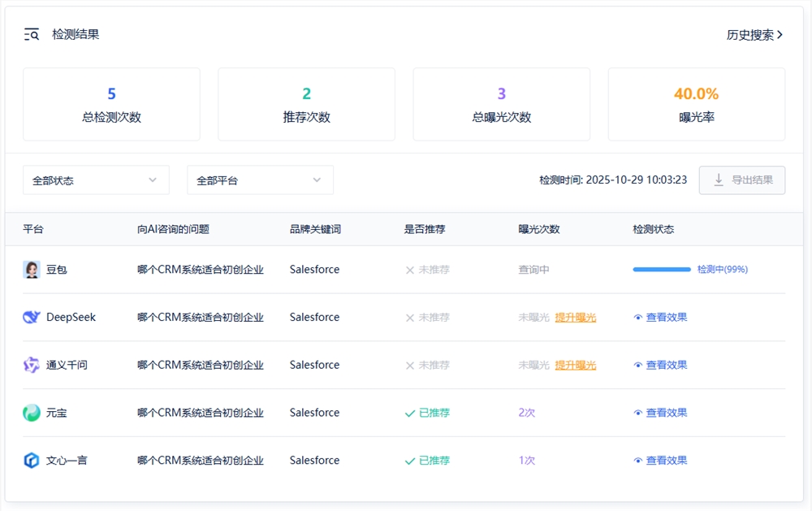The width and height of the screenshot is (812, 511).
Task: Click the search icon beside 检测结果 title
Action: (31, 34)
